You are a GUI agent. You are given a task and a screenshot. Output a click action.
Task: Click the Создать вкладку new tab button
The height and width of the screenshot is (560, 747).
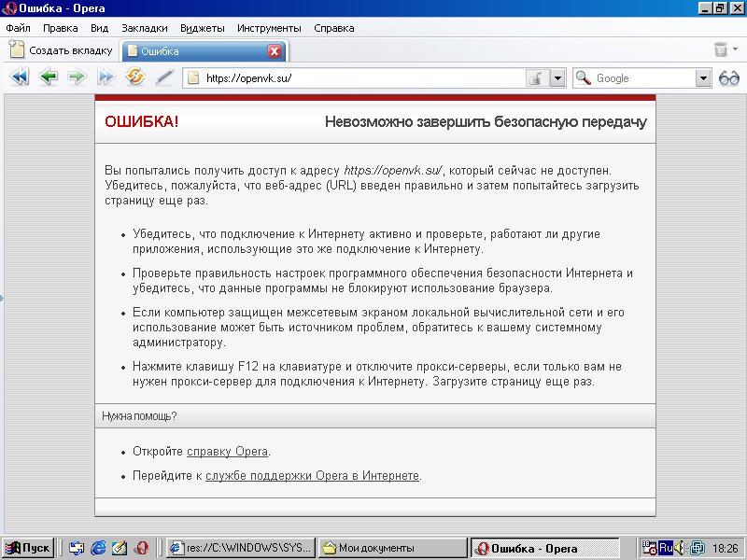pos(61,50)
